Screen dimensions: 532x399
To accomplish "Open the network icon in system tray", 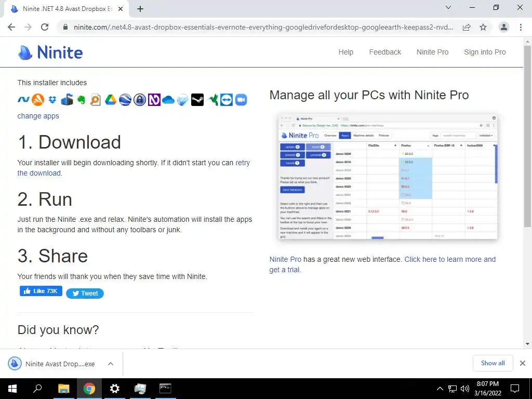I will [453, 389].
